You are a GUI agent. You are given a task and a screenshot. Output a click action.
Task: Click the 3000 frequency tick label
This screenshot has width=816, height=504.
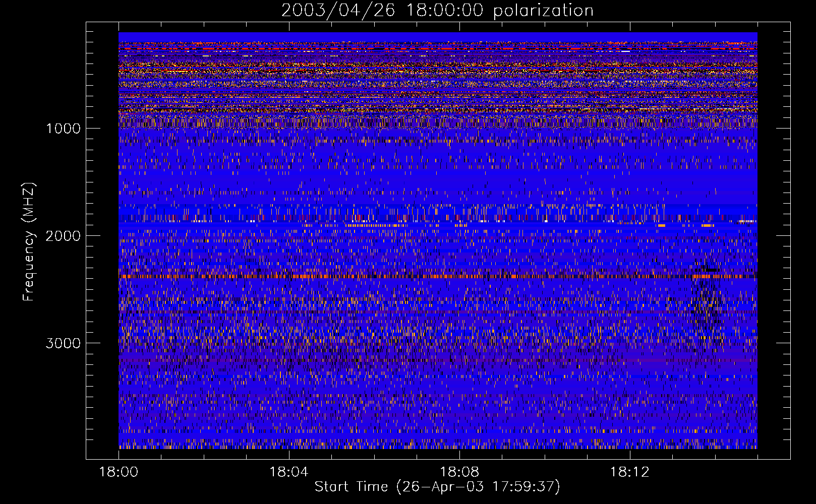pyautogui.click(x=63, y=343)
